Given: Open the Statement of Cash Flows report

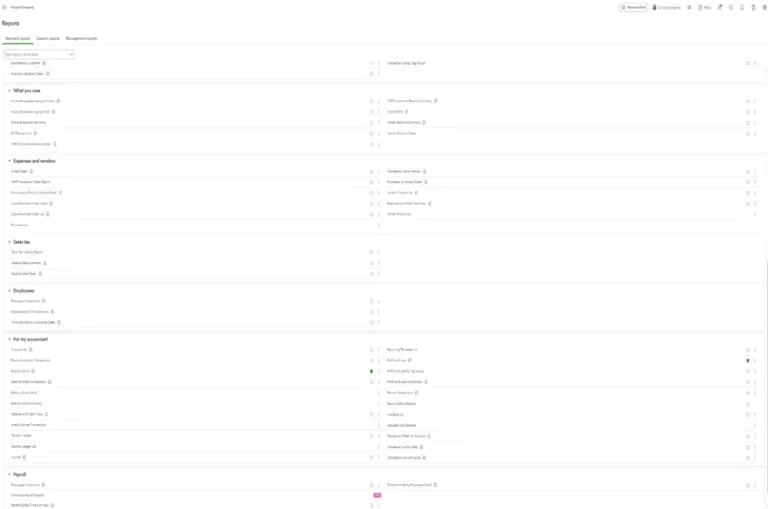Looking at the screenshot, I should pyautogui.click(x=27, y=414).
